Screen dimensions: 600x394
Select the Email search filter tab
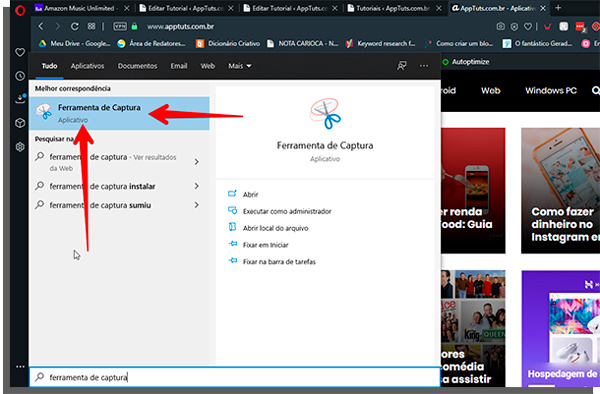click(179, 66)
